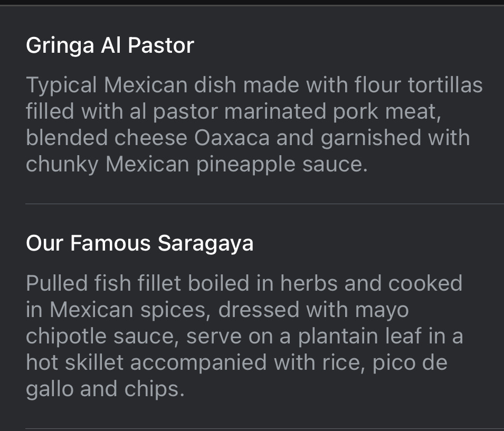Click the Our Famous Saragaya description paragraph
The image size is (504, 431).
pos(244,336)
